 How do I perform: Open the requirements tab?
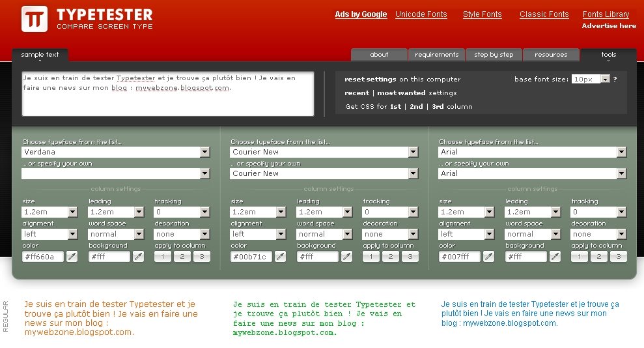(436, 55)
